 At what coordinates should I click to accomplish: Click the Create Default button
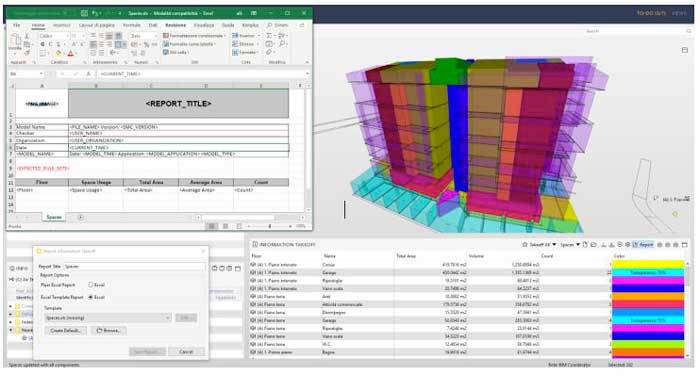[66, 331]
